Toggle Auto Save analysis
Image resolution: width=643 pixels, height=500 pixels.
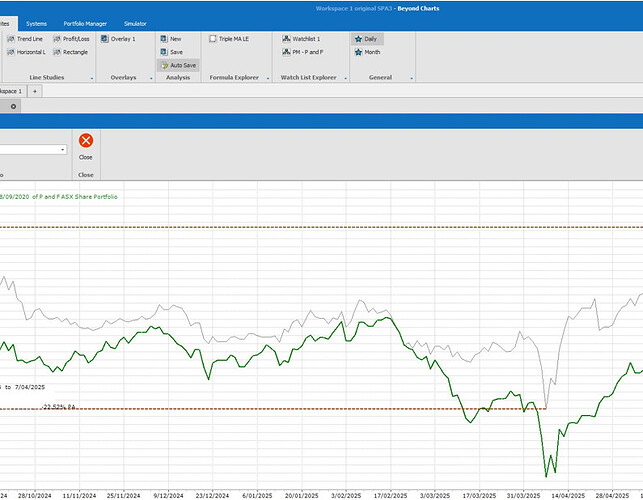(x=178, y=65)
